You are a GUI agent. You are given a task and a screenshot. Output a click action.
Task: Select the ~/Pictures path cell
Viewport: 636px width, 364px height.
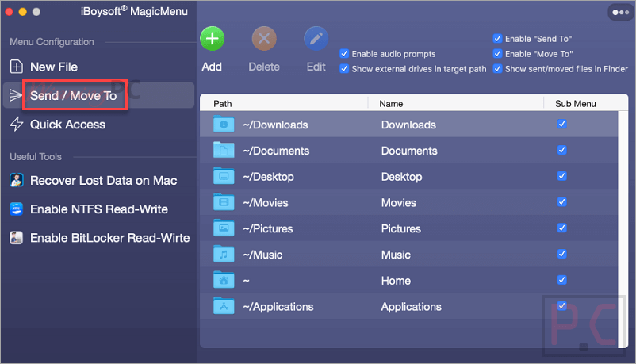[268, 228]
